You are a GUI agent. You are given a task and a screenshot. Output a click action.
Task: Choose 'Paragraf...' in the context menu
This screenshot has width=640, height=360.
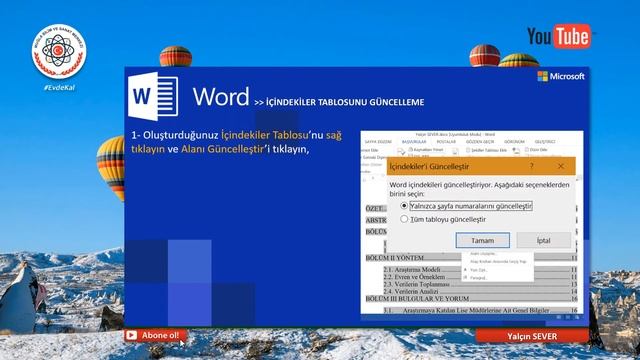[479, 278]
